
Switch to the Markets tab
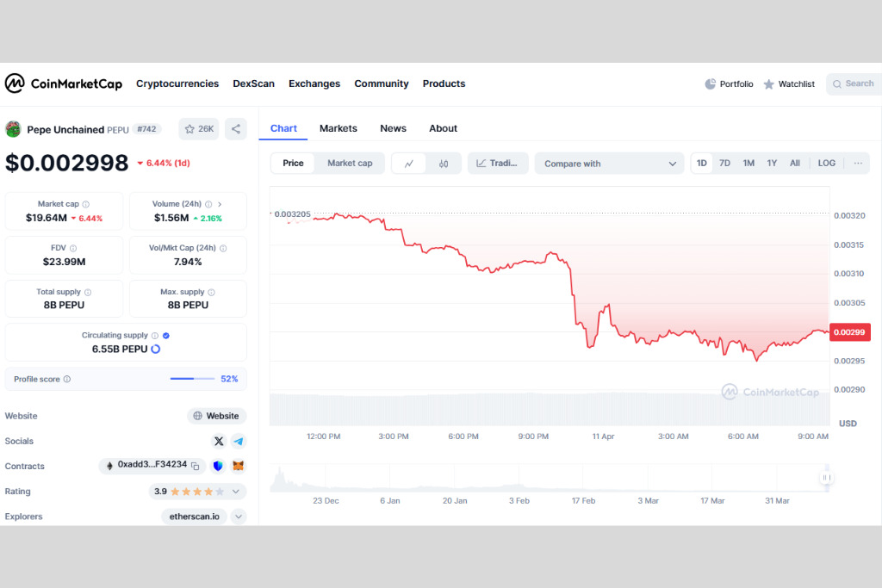(338, 128)
